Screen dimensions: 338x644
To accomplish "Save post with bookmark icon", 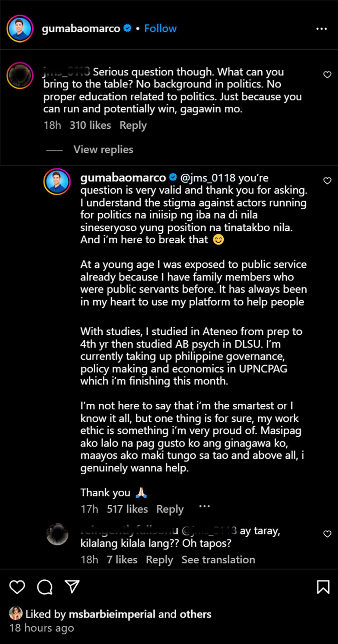I will click(x=323, y=587).
